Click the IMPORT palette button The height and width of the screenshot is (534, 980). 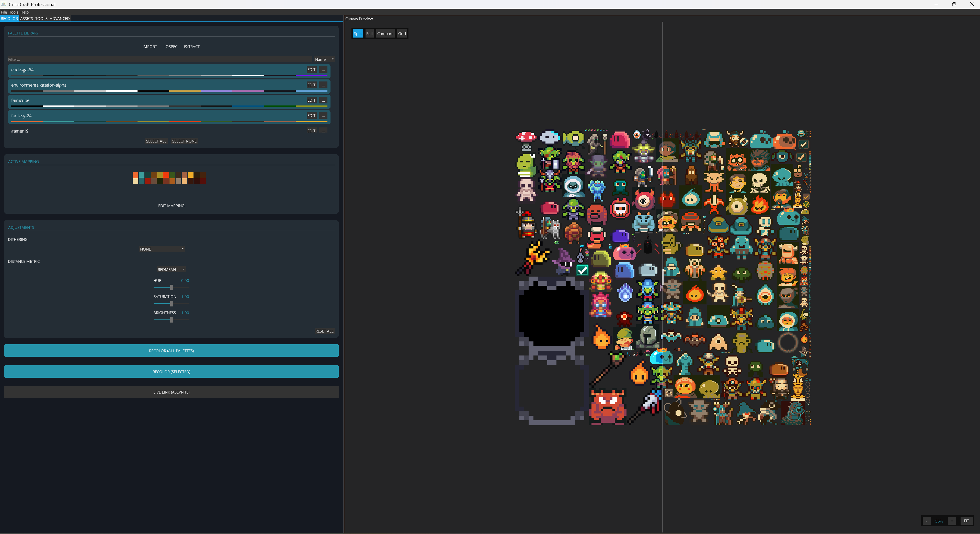pyautogui.click(x=150, y=46)
